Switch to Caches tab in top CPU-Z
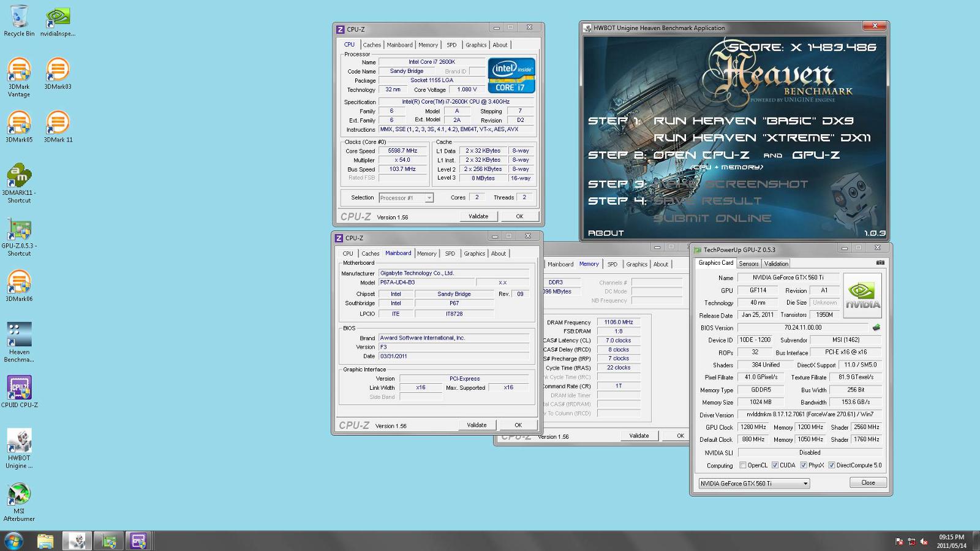Viewport: 980px width, 551px height. click(x=372, y=45)
